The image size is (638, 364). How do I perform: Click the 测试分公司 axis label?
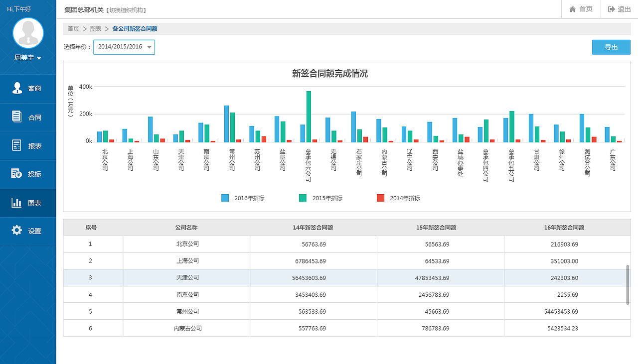click(587, 162)
